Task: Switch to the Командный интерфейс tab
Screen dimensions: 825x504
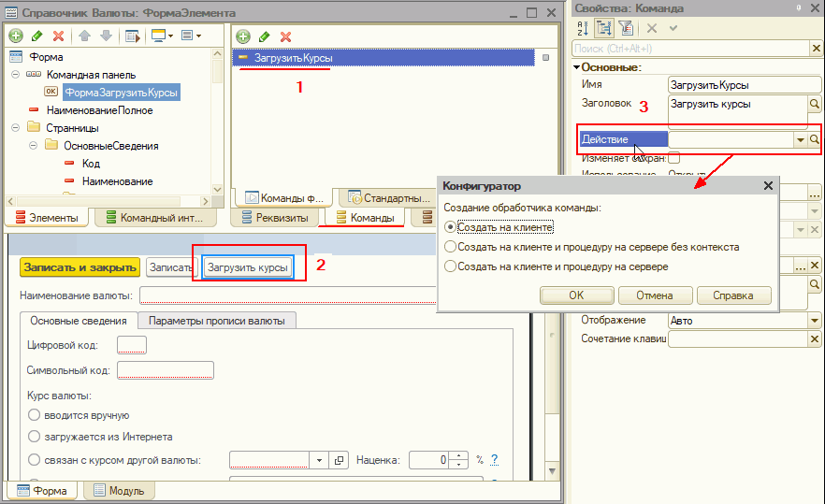Action: [155, 217]
